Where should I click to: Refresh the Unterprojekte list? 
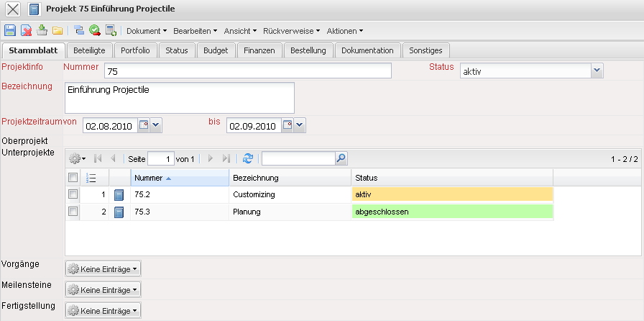coord(248,158)
